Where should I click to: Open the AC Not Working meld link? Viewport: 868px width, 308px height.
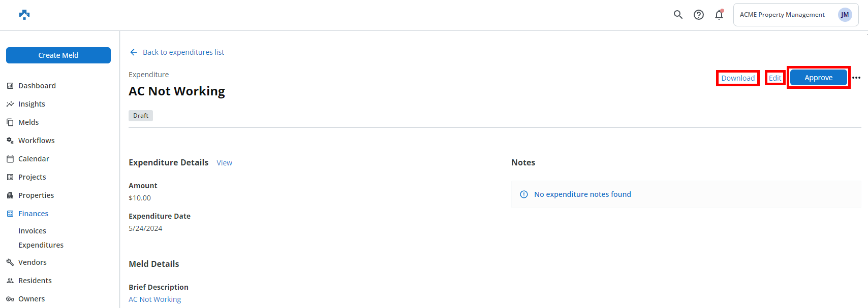point(154,299)
